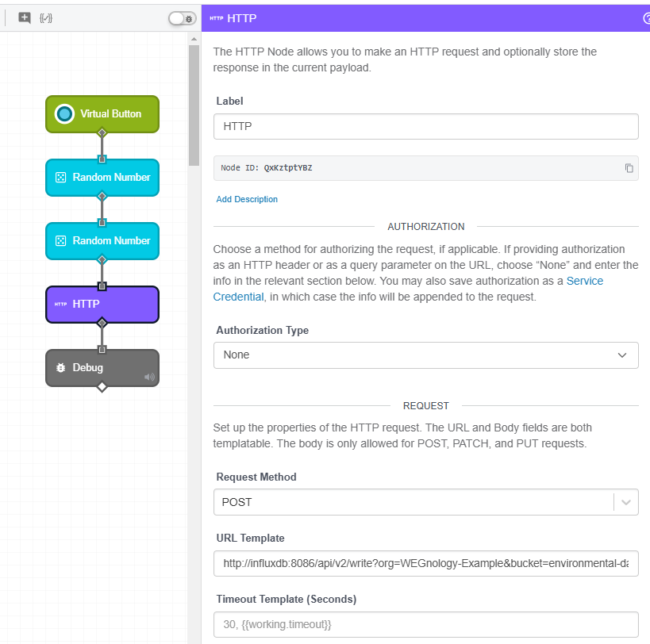Screen dimensions: 650x644
Task: Open the Request Method POST dropdown
Action: click(425, 502)
